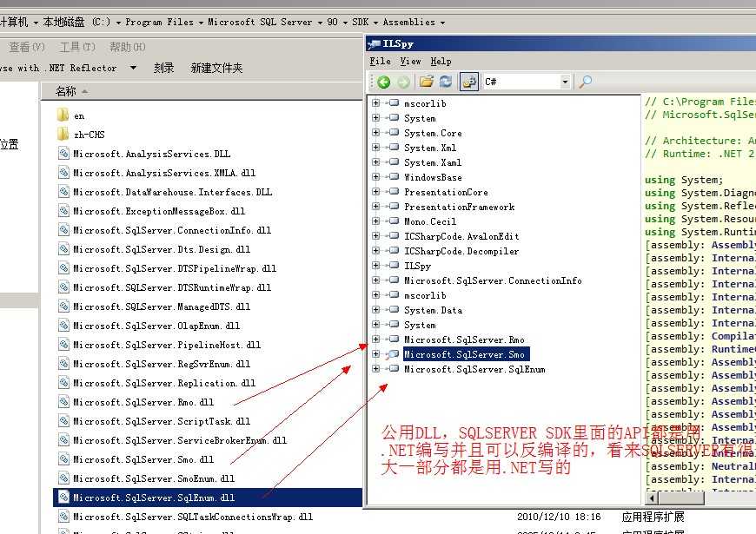Screen dimensions: 756x534
Task: Open the 帮助(H) menu in Explorer
Action: pos(127,47)
